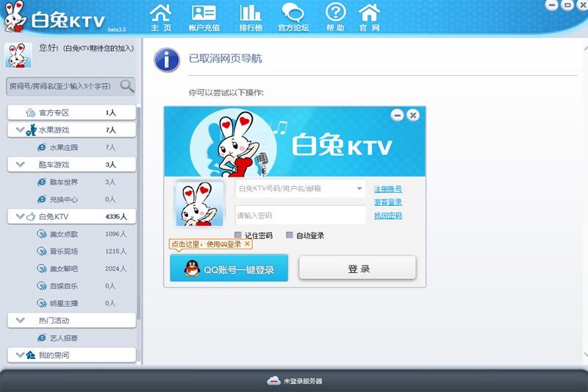Click the room icon beside 明星主播
Screen dimensions: 588x392
[42, 303]
